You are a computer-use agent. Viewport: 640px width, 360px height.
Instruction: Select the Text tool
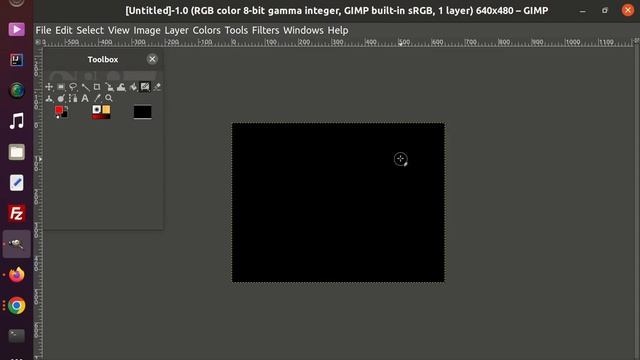click(x=85, y=98)
